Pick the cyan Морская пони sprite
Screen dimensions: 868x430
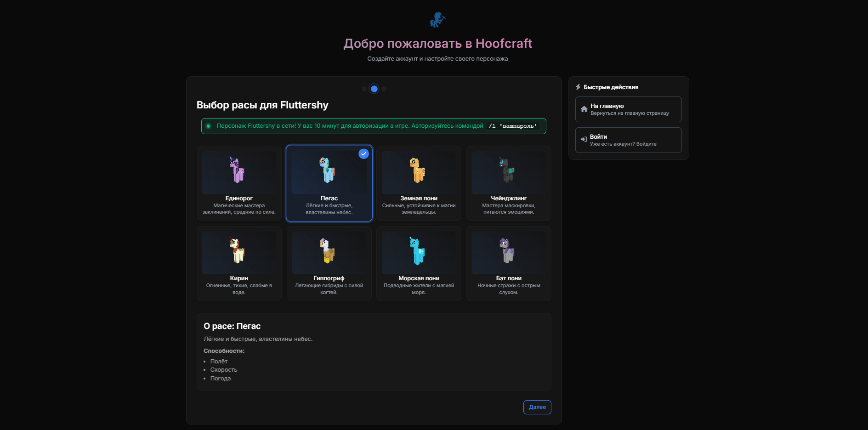point(417,250)
